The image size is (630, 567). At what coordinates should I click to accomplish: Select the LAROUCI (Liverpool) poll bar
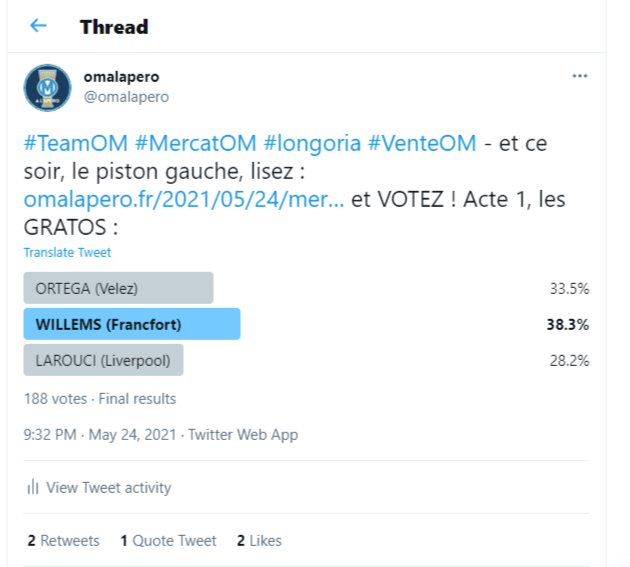point(103,360)
